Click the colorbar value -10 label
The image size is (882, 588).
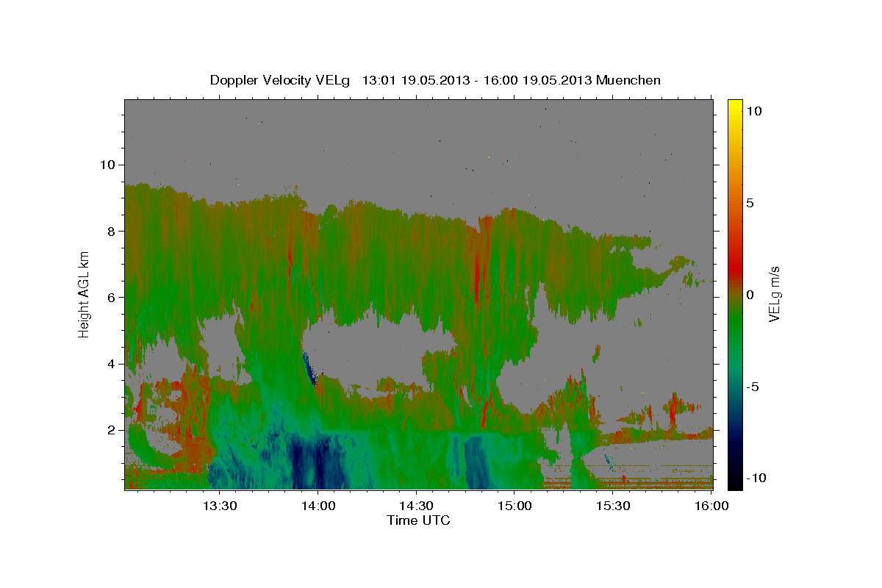click(756, 478)
